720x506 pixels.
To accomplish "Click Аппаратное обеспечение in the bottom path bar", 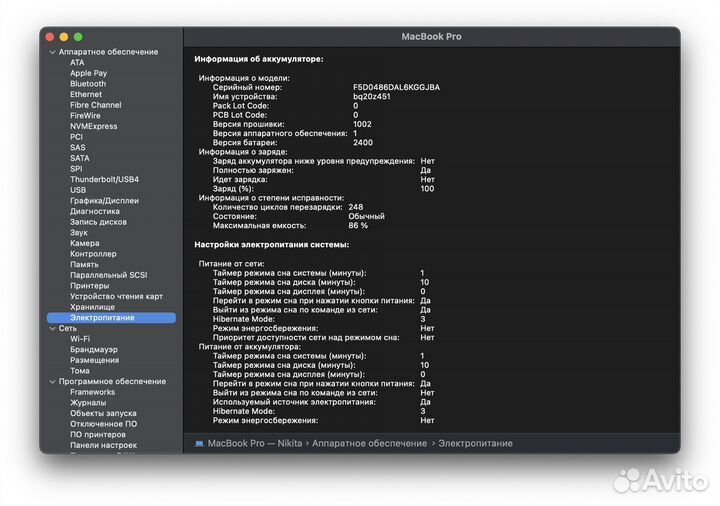I will 369,443.
